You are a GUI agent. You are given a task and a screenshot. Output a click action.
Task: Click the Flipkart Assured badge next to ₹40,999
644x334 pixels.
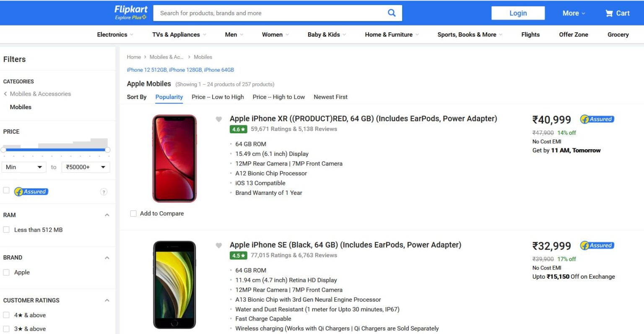click(597, 119)
